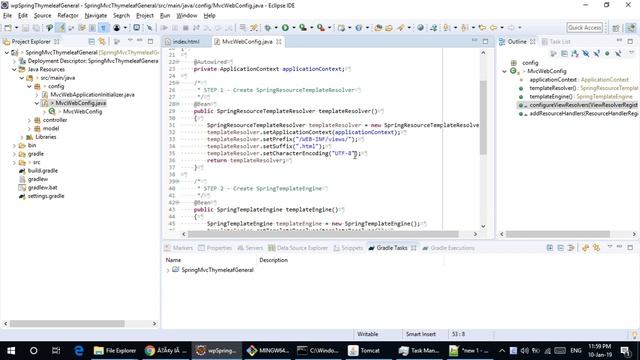Click the Project Explorer horizontal scrollbar thumb
Image resolution: width=640 pixels, height=360 pixels.
(x=67, y=324)
